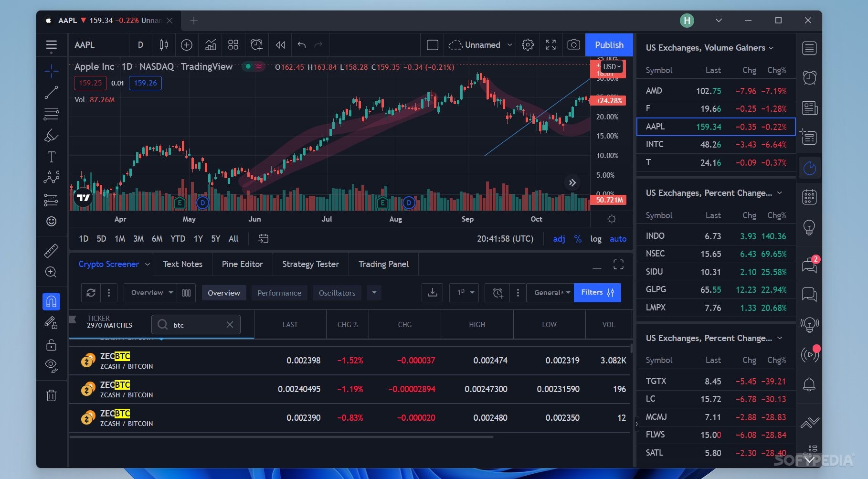
Task: Create a new alert from toolbar
Action: point(256,45)
